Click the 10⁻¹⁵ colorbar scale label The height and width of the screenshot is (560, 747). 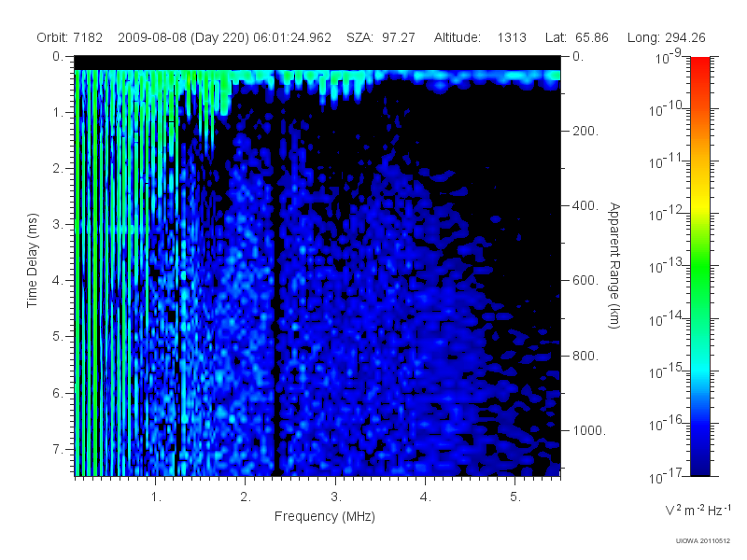[x=668, y=371]
